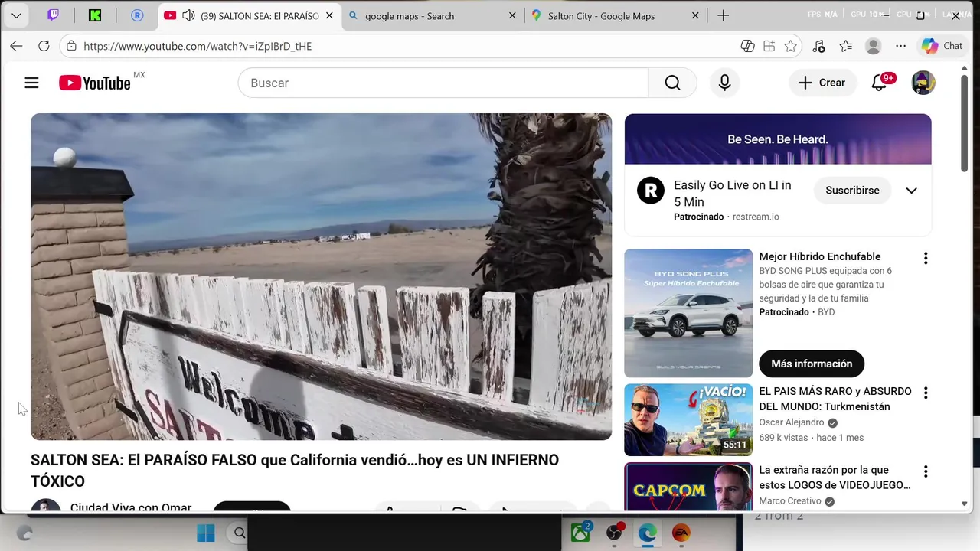Viewport: 980px width, 551px height.
Task: Open the Marco Creativo channel link
Action: point(790,501)
